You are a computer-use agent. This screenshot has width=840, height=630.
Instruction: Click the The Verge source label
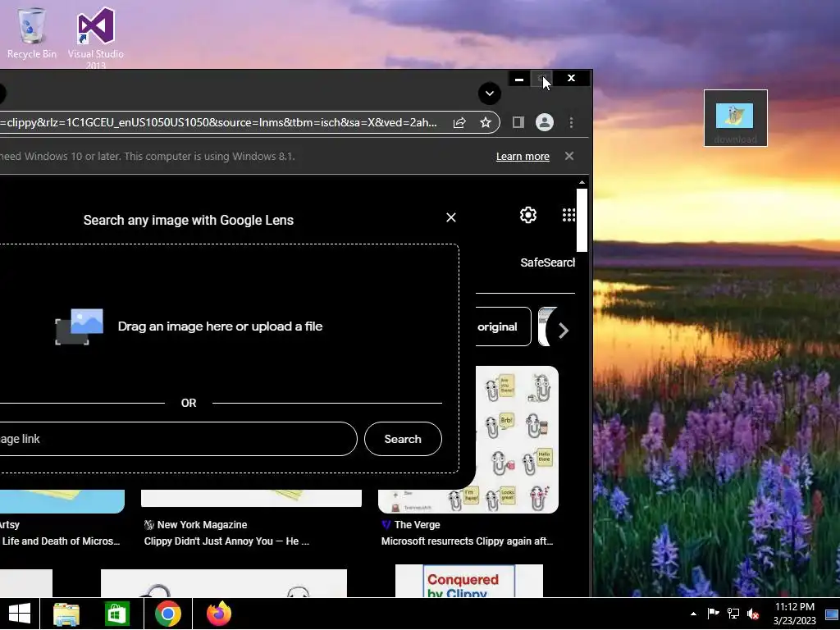point(417,525)
